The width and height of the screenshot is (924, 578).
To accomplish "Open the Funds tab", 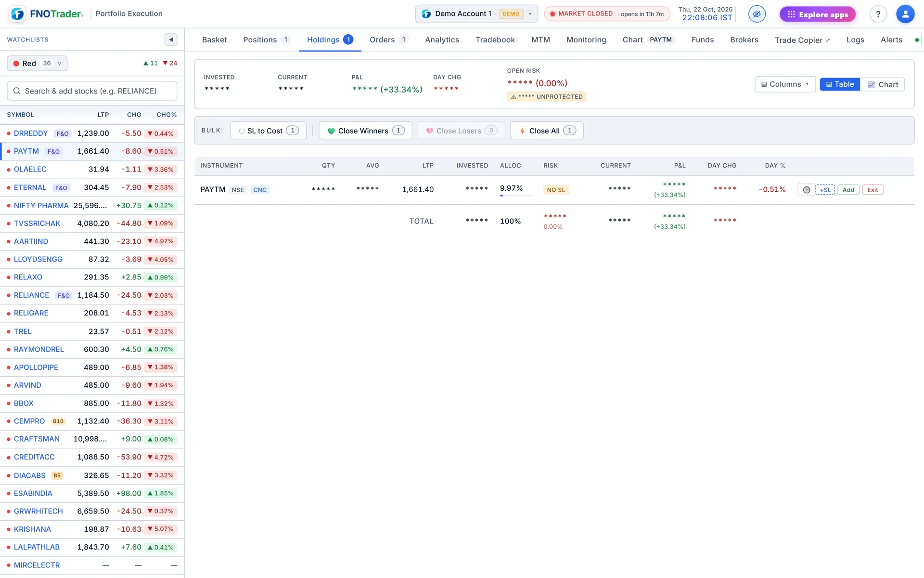I will tap(702, 40).
